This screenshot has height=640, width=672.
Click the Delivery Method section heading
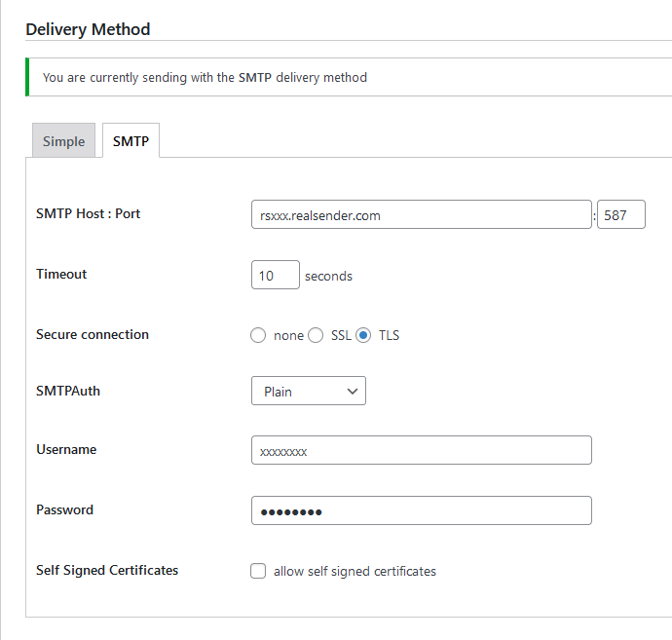tap(88, 29)
